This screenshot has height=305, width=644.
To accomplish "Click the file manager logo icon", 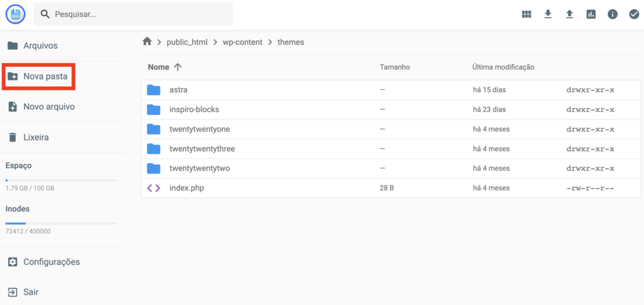I will pyautogui.click(x=16, y=14).
